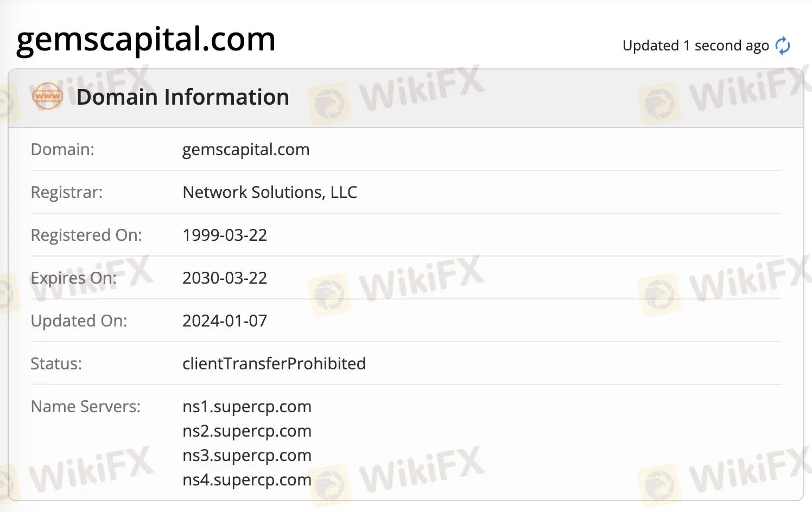Click the large gemscapital.com page title
Screen dimensions: 812x512
145,39
